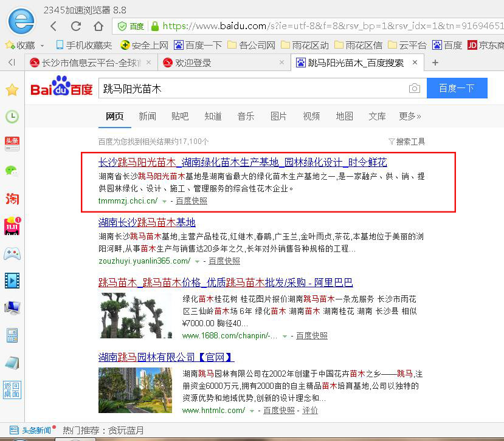The height and width of the screenshot is (441, 504).
Task: Open the 收藏 favorites star in bookmarks bar
Action: click(x=10, y=45)
